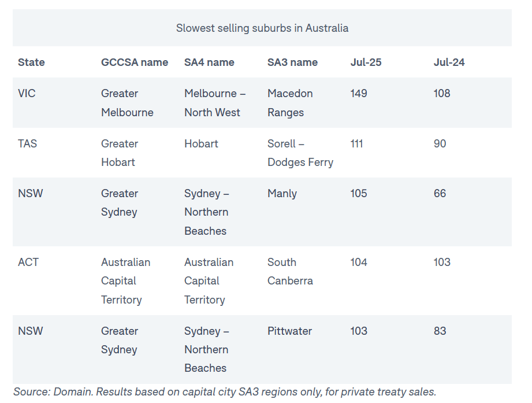Click the SA3 name column header
This screenshot has width=532, height=403.
coord(292,62)
